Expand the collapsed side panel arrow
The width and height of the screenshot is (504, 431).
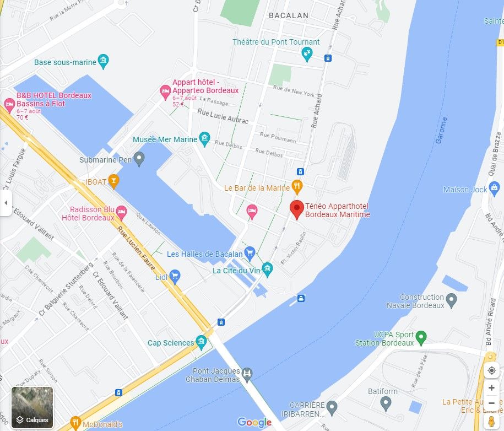[x=6, y=203]
